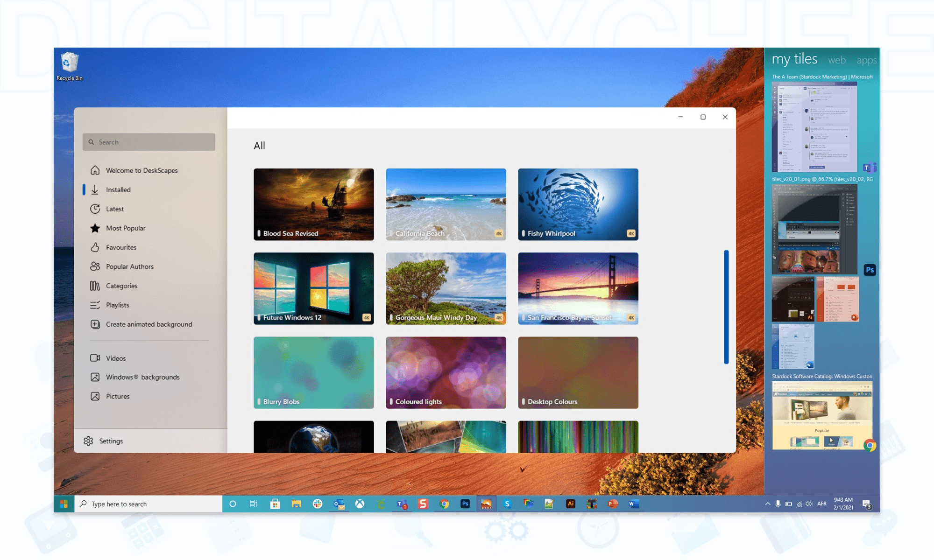Launch Photoshop from the taskbar
This screenshot has width=934, height=560.
465,504
